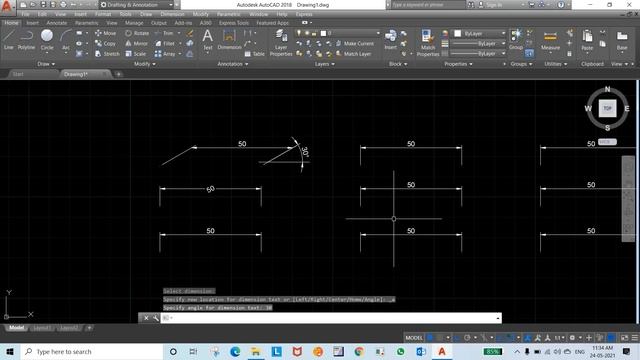
Task: Click the Stretch tool
Action: pyautogui.click(x=107, y=54)
